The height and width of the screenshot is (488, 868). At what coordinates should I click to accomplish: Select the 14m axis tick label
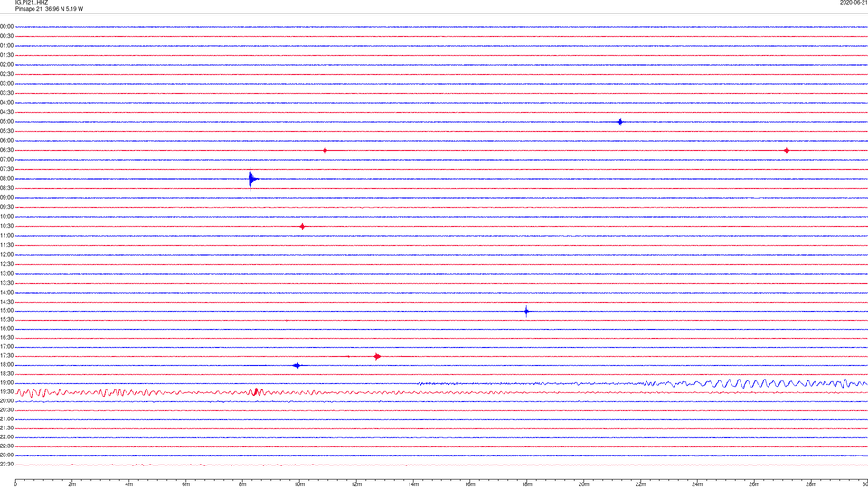click(x=413, y=484)
